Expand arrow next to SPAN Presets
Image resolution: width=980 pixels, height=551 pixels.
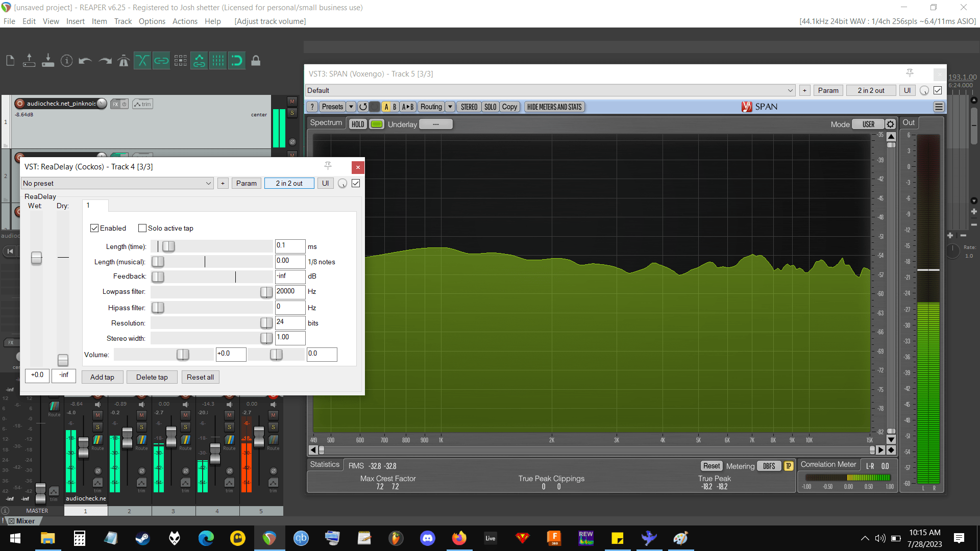351,107
